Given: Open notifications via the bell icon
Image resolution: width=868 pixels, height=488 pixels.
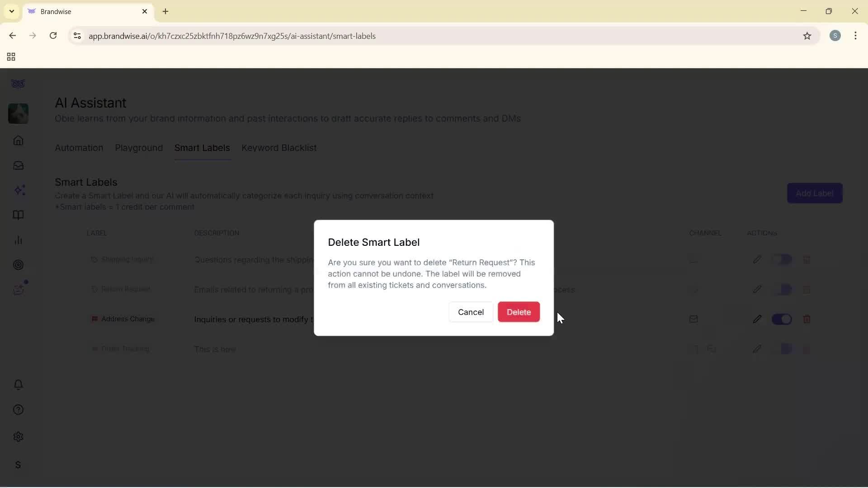Looking at the screenshot, I should click(x=18, y=385).
